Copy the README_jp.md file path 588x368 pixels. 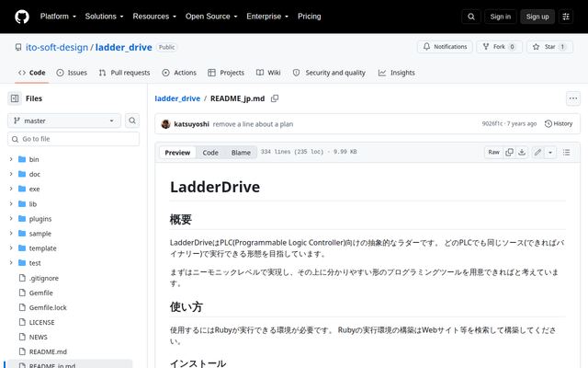pos(275,98)
